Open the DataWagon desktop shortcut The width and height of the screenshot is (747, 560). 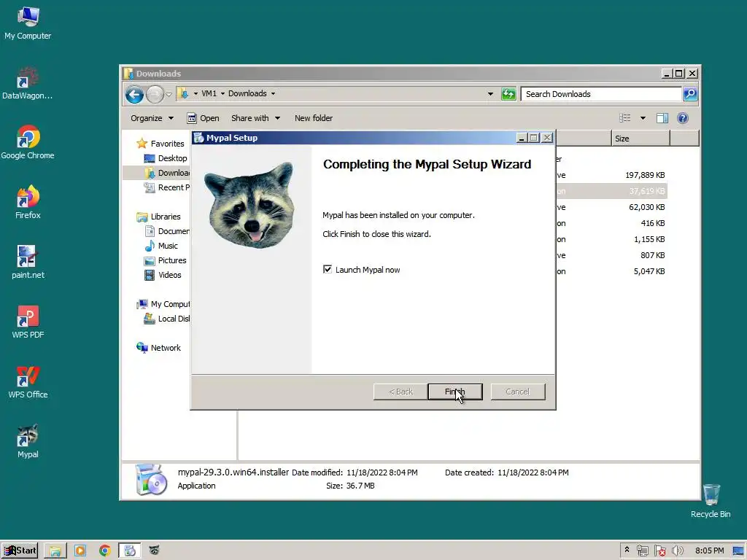[27, 83]
